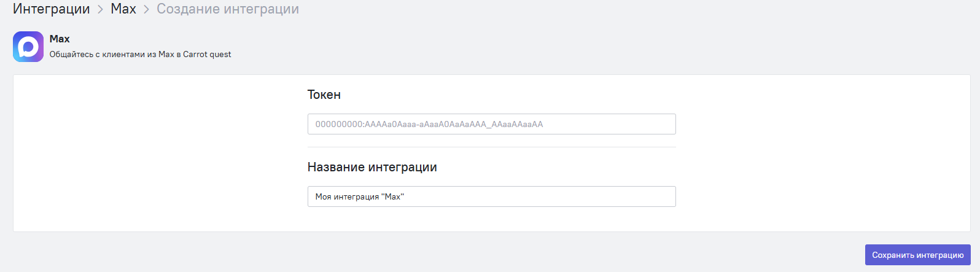Go to Интеграции breadcrumb link
This screenshot has height=272, width=980.
point(52,9)
